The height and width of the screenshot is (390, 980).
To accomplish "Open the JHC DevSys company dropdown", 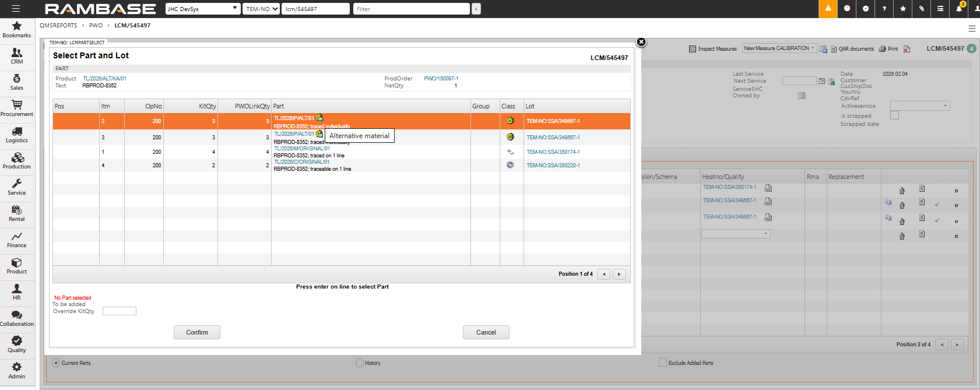I will pos(202,9).
